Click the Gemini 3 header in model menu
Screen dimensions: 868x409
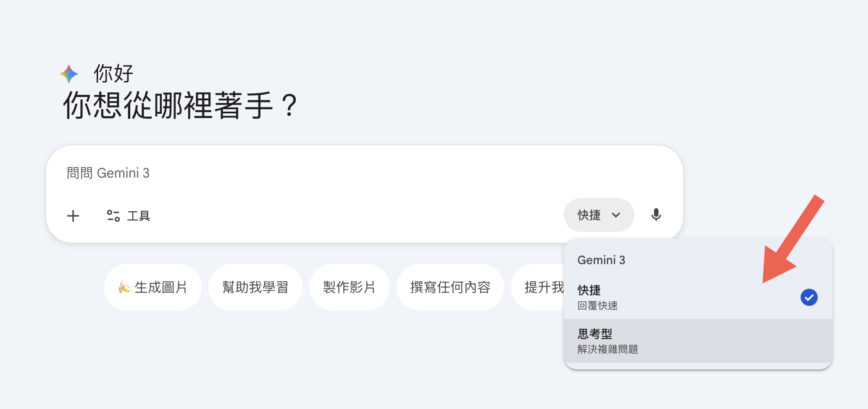(601, 260)
